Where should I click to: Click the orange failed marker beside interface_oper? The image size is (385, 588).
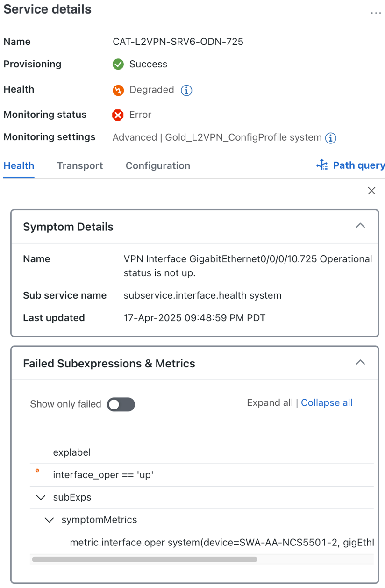(x=37, y=471)
